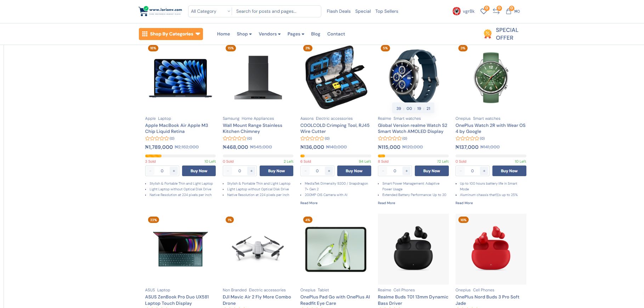This screenshot has height=308, width=644.
Task: Buy Now the COOLCOLD Crimping Tool
Action: coord(354,171)
